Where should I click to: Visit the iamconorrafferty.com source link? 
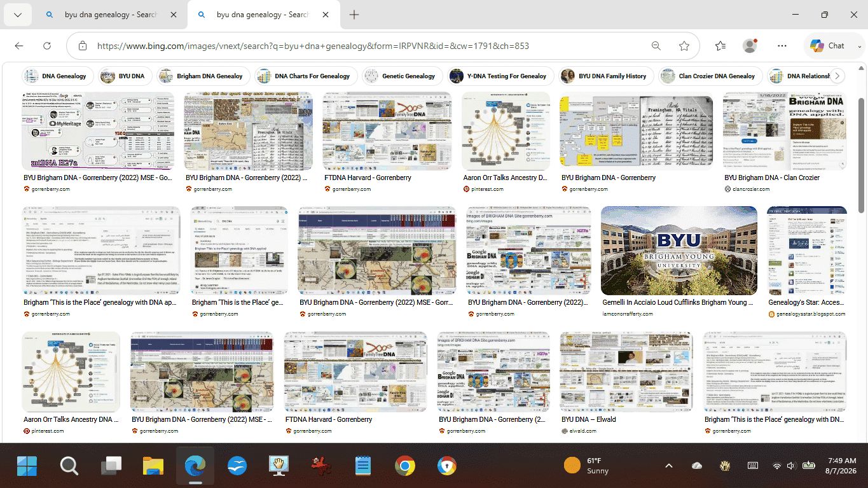[628, 314]
